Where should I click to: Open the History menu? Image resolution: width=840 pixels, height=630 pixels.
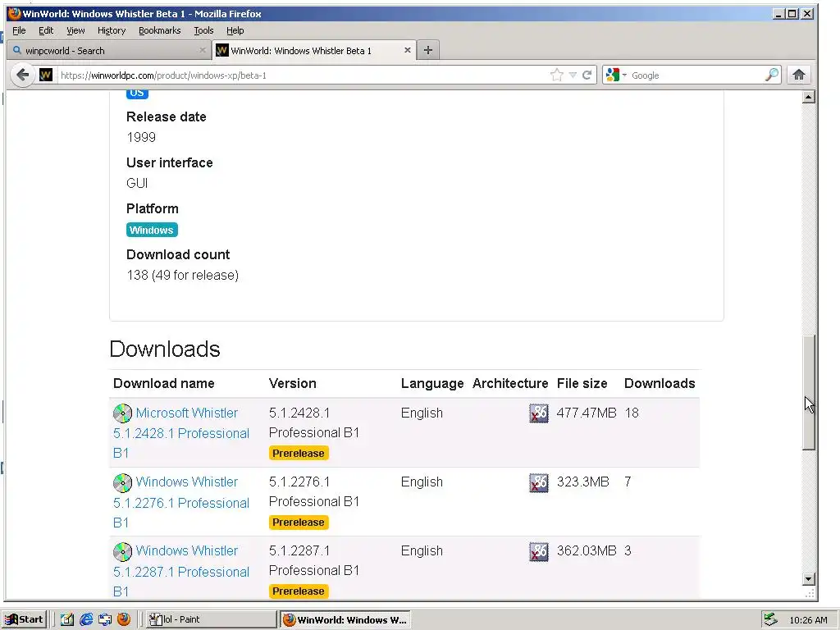point(112,30)
